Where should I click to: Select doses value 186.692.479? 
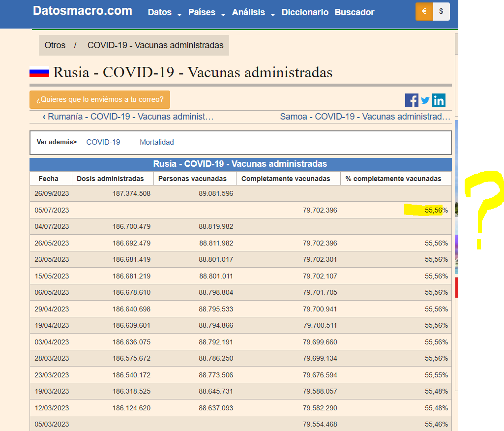131,243
